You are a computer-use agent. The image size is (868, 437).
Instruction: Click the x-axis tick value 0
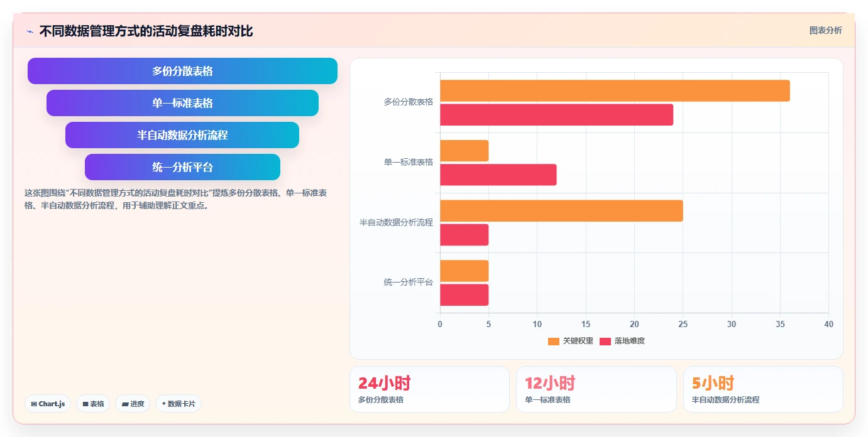point(440,324)
